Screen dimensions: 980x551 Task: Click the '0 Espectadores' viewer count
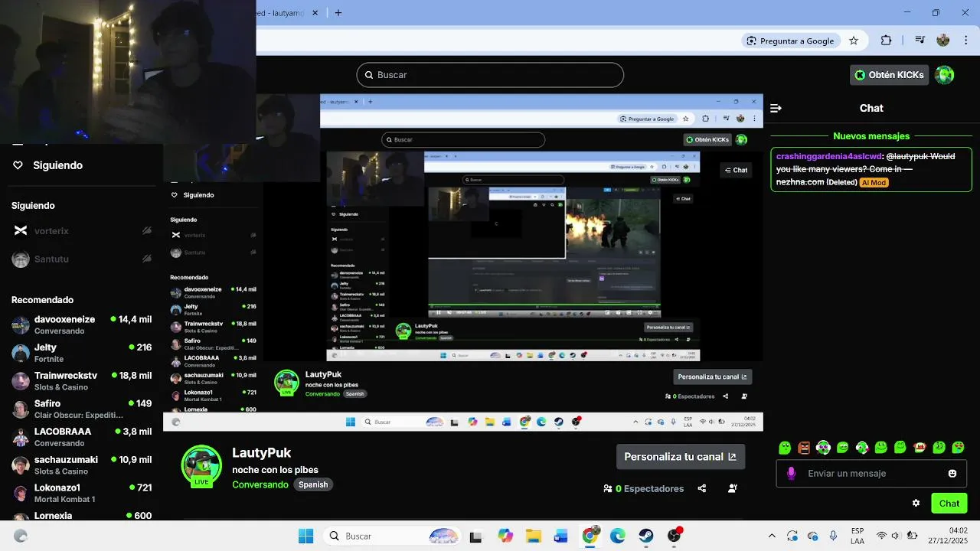tap(644, 488)
